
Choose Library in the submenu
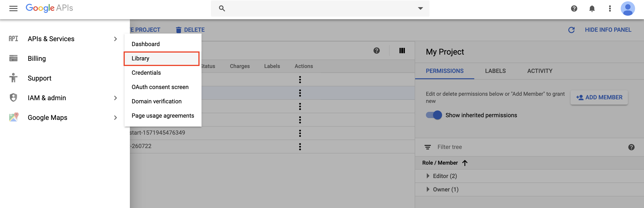161,59
